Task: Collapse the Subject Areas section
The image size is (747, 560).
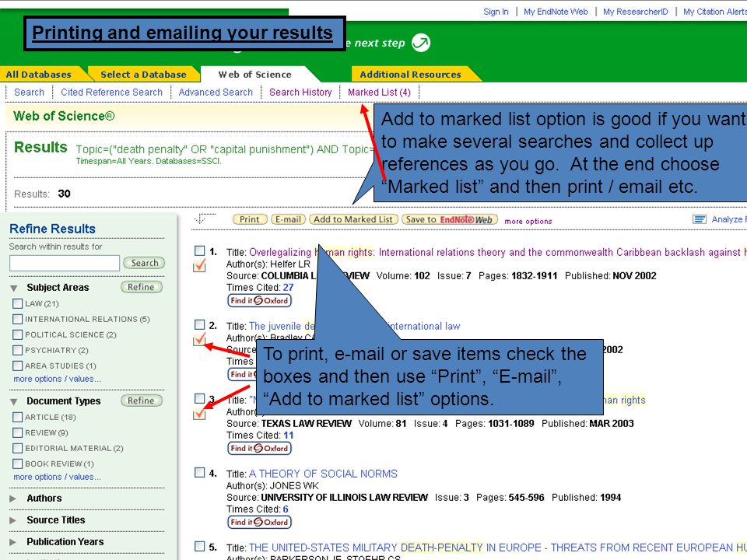Action: pos(14,288)
